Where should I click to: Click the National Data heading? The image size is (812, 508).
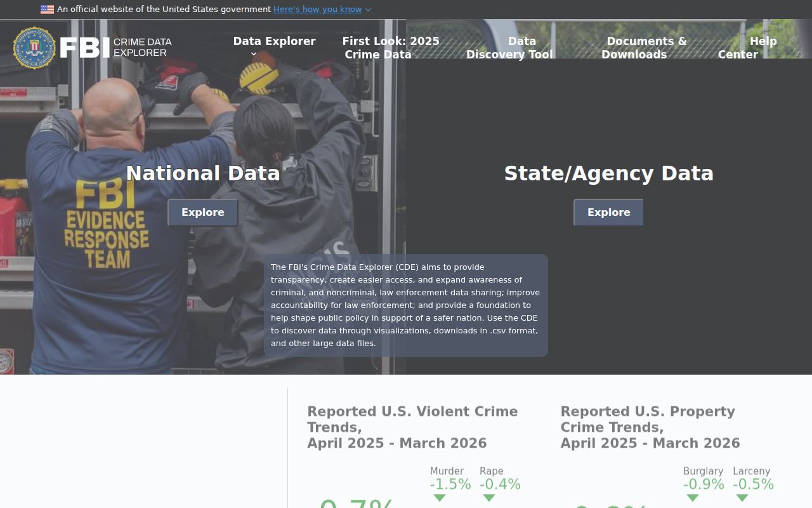[x=203, y=173]
